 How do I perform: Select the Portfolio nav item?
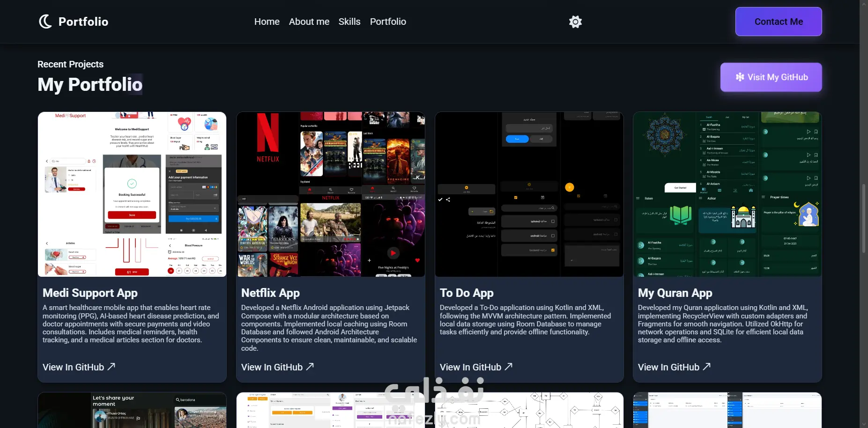tap(388, 22)
